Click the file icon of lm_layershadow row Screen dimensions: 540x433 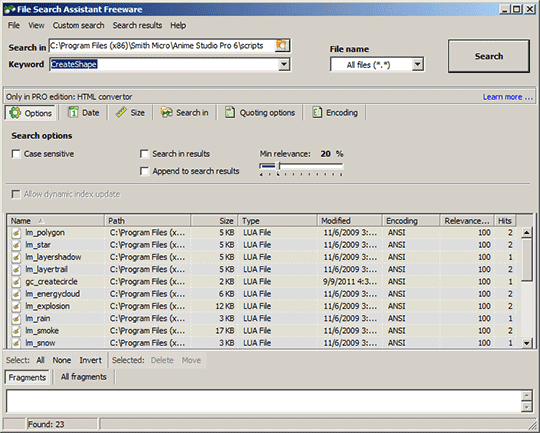coord(16,257)
